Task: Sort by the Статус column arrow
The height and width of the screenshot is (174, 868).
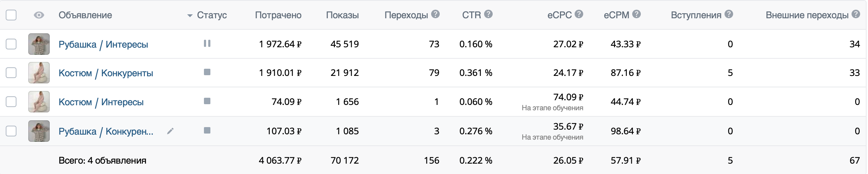Action: click(190, 16)
